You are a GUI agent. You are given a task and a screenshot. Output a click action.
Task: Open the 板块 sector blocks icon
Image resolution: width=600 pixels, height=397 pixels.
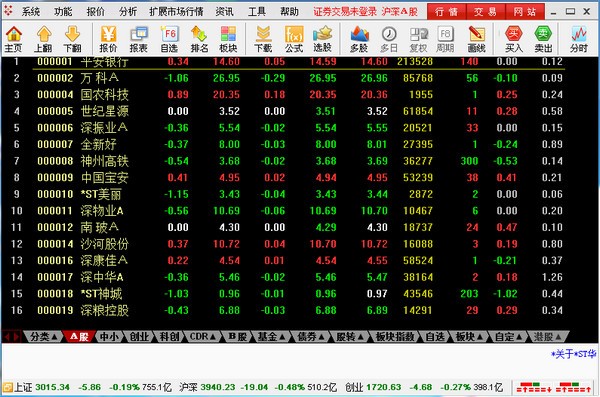[x=228, y=39]
